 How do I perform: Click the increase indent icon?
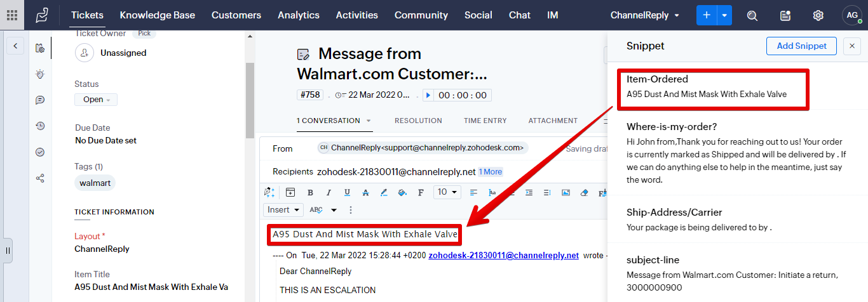tap(529, 192)
